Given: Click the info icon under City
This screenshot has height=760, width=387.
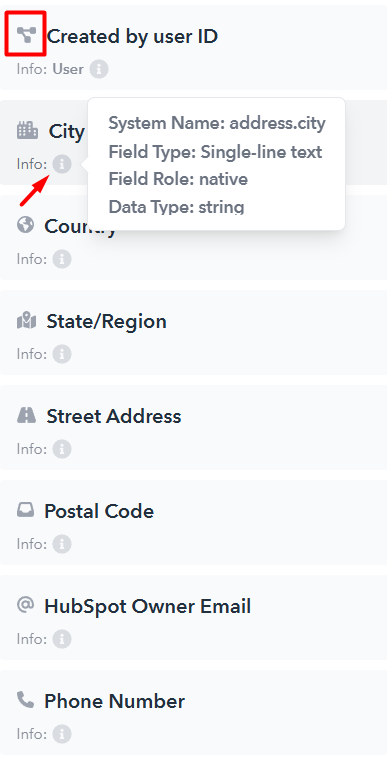Looking at the screenshot, I should [62, 164].
